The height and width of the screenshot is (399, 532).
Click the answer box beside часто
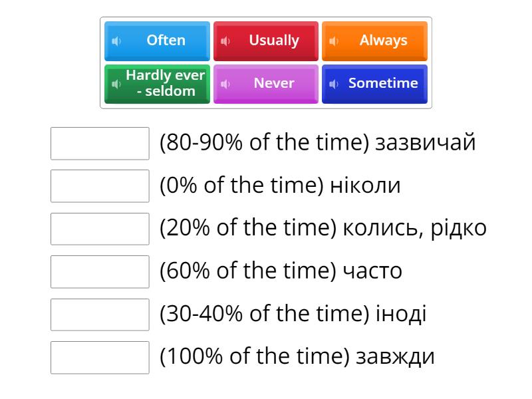pyautogui.click(x=100, y=272)
